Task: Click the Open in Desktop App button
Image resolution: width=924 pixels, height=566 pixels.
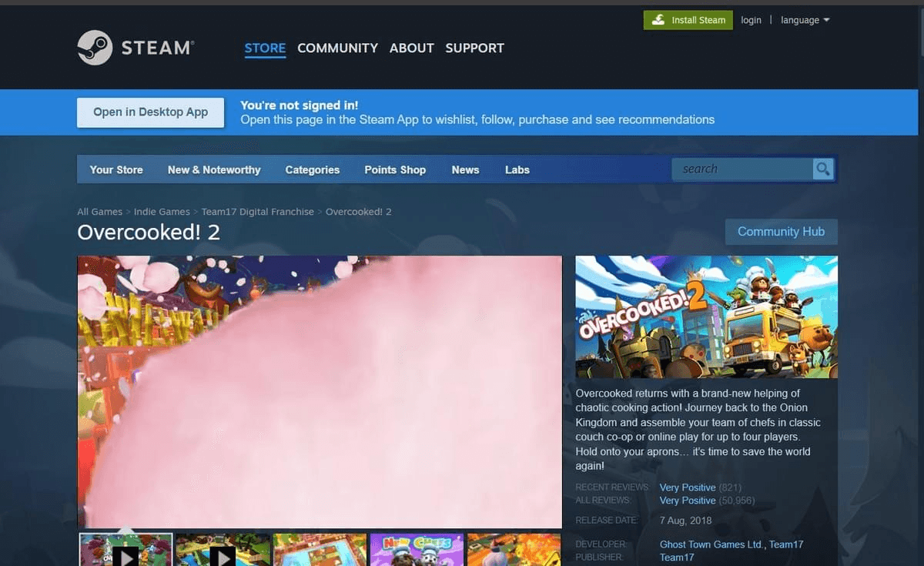Action: [x=150, y=112]
